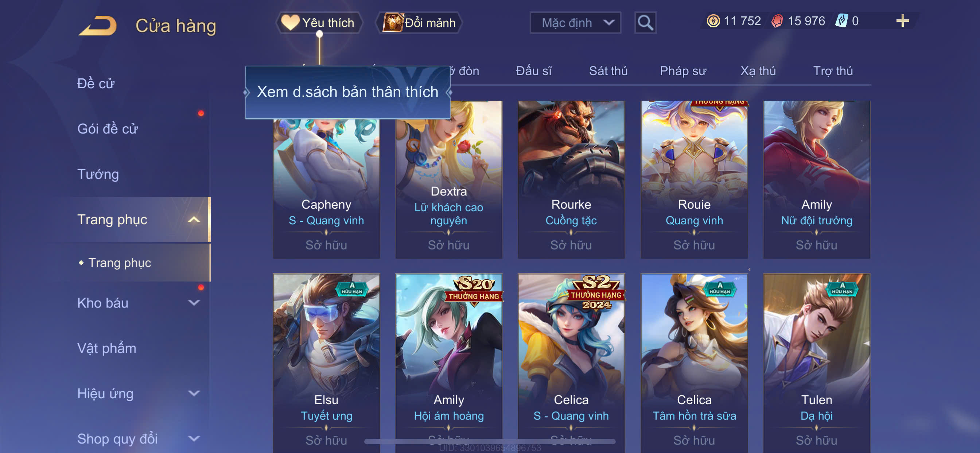Tap the golden back arrow icon
Viewport: 980px width, 453px height.
pyautogui.click(x=98, y=26)
